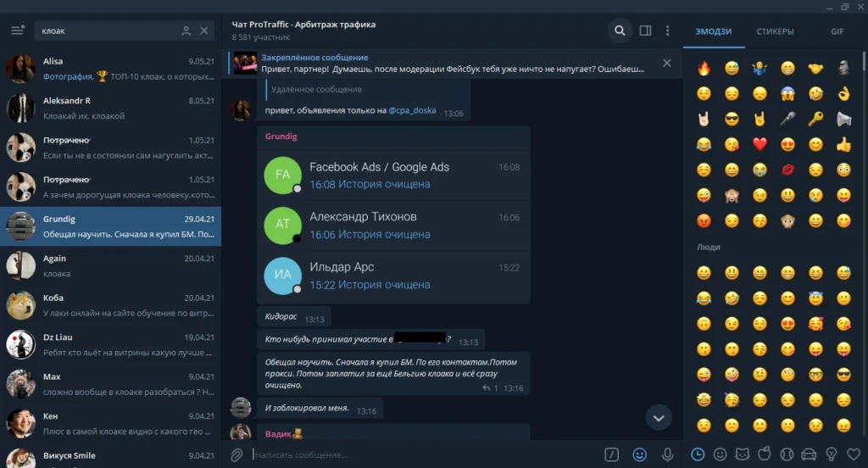Click the message 'Кидорас'
Image resolution: width=868 pixels, height=468 pixels.
(294, 317)
